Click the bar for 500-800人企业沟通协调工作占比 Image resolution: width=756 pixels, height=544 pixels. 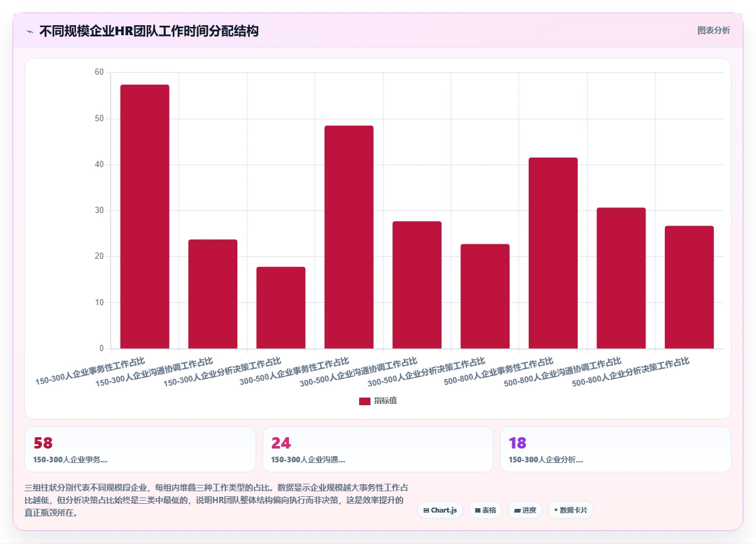621,278
